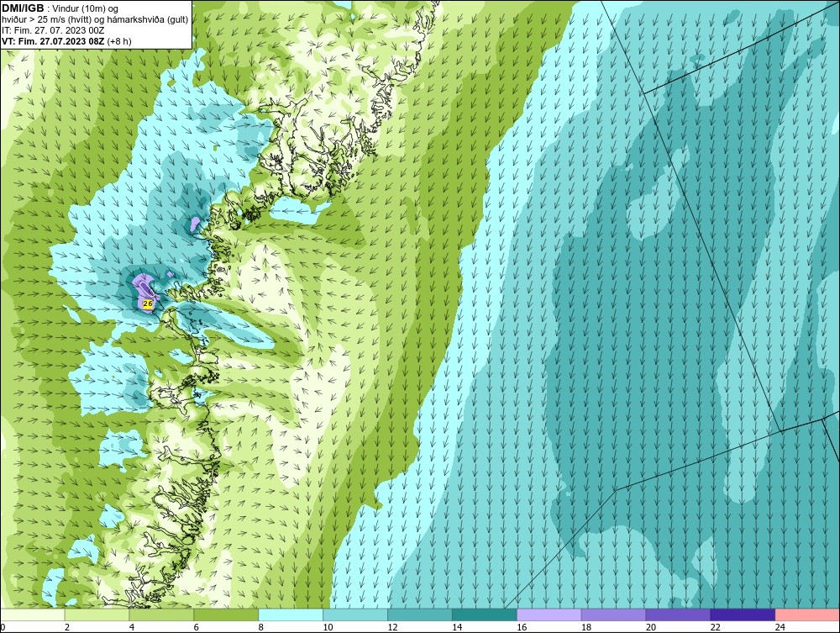840x633 pixels.
Task: Click the colorbar tick label 20
Action: tap(651, 627)
